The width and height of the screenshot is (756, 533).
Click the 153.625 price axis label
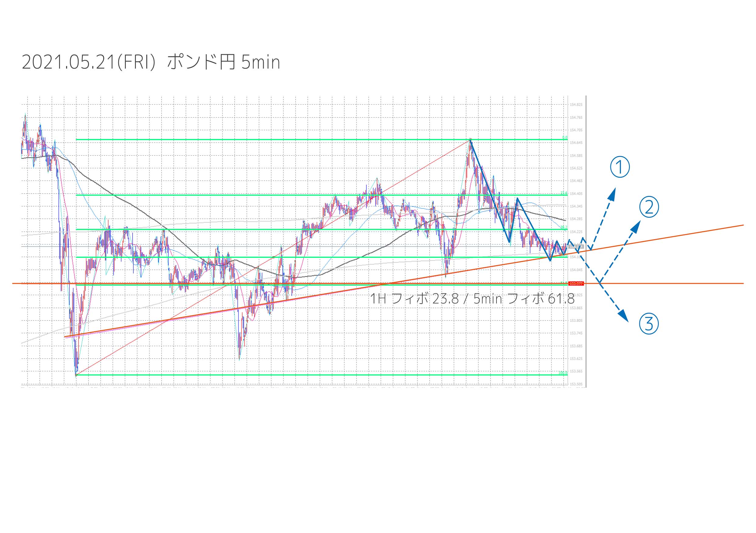[576, 359]
